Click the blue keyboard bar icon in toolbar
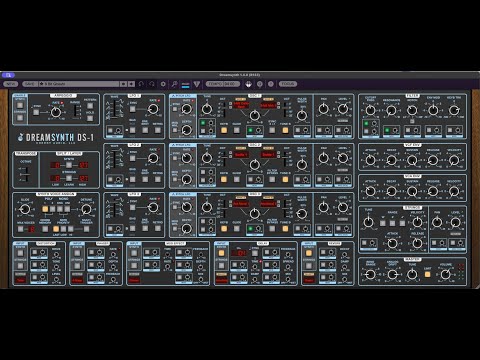Screen dimensions: 480x360 tap(185, 85)
